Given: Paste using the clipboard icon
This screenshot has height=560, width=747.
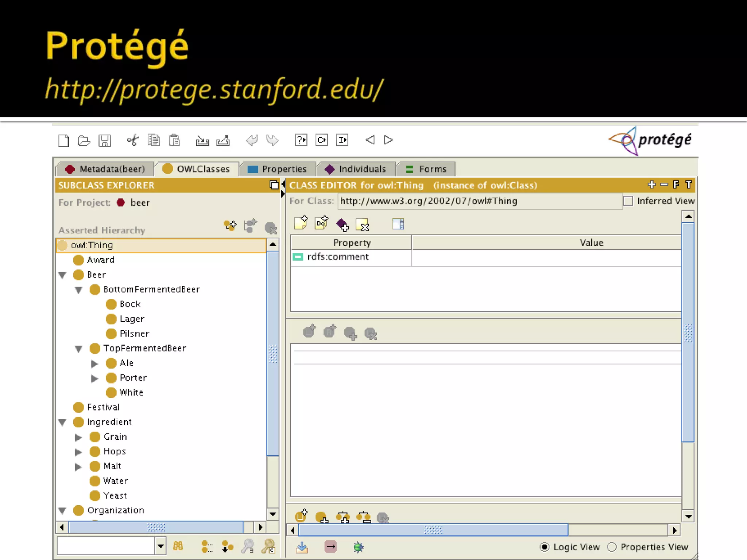Looking at the screenshot, I should tap(174, 140).
